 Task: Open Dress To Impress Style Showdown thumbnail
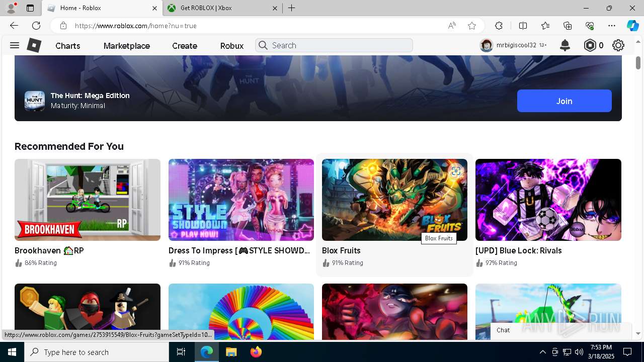(241, 200)
